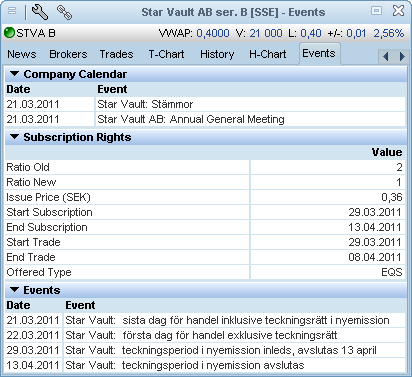Open the H-Chart tab
Viewport: 412px width, 377px height.
[268, 54]
